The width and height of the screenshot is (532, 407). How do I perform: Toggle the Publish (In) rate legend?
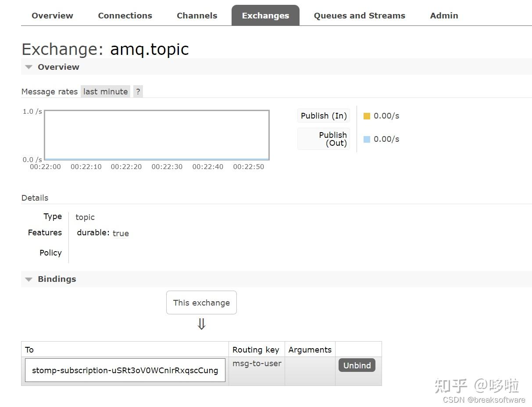click(x=323, y=115)
